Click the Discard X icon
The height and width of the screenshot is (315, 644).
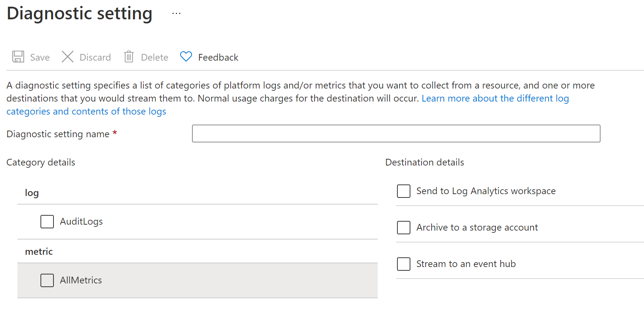coord(68,57)
